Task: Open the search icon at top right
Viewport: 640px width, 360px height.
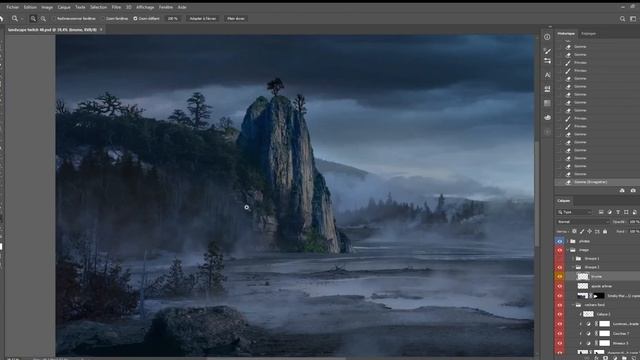Action: tap(622, 18)
